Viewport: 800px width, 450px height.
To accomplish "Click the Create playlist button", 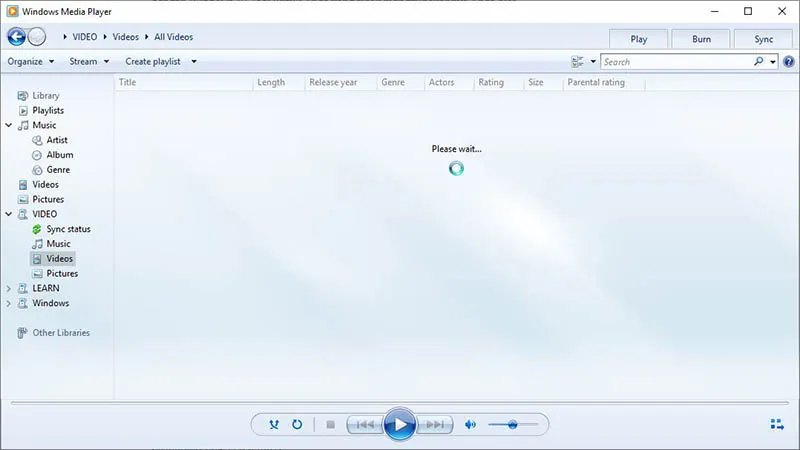I will pyautogui.click(x=153, y=61).
